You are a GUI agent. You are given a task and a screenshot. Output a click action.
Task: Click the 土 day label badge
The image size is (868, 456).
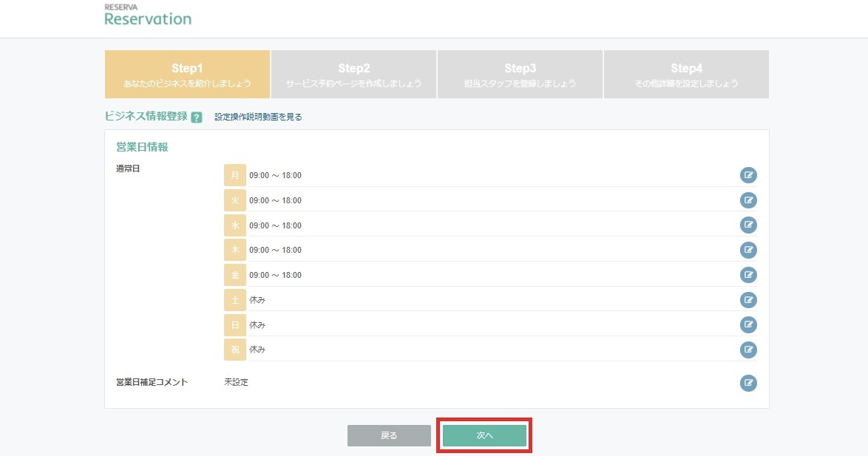point(235,300)
